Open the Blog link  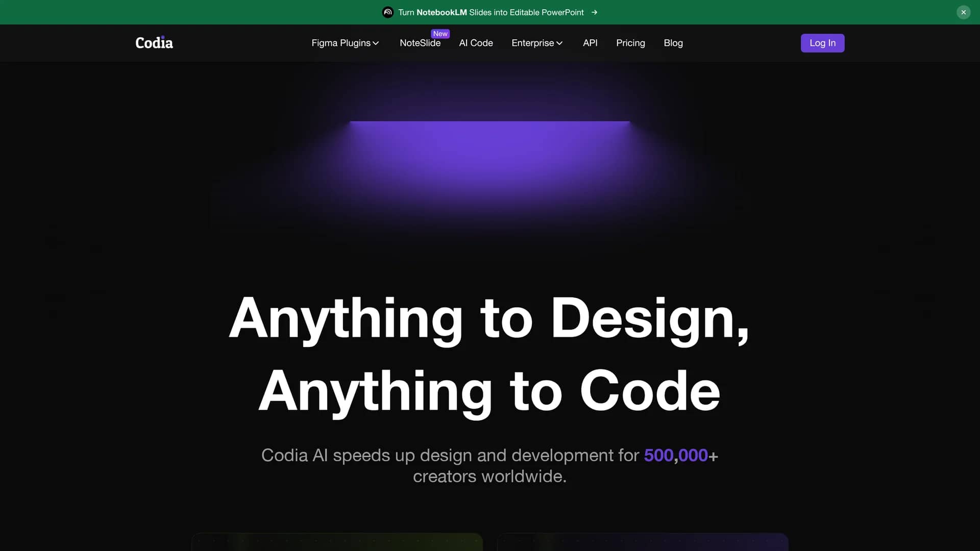673,43
